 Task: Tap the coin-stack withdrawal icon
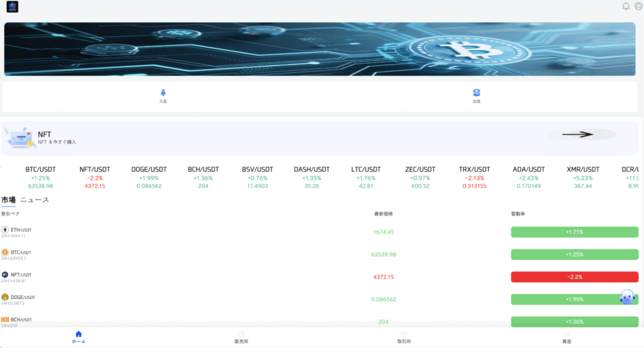click(477, 92)
